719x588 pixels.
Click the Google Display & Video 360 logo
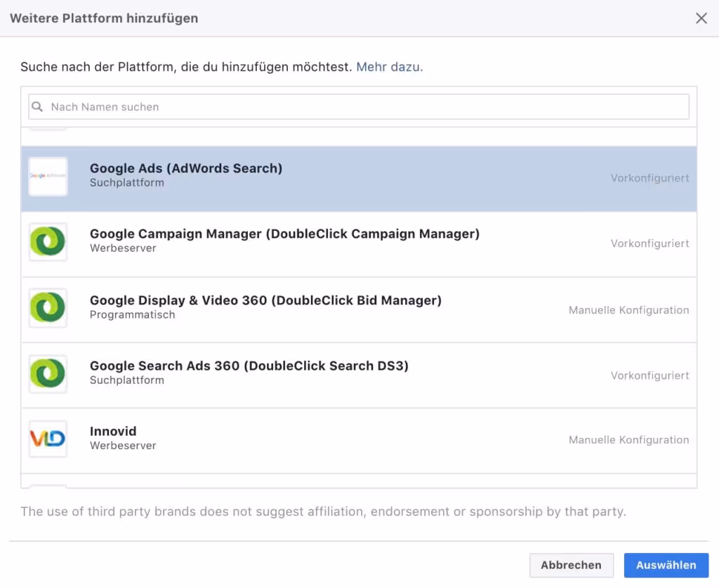coord(48,307)
